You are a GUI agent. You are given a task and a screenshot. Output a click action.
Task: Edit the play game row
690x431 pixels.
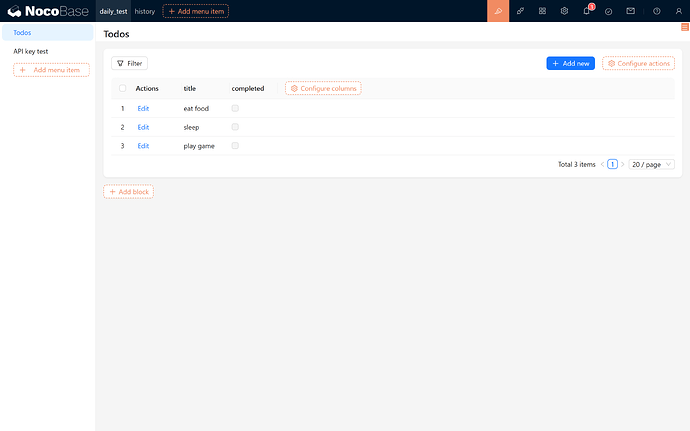pyautogui.click(x=143, y=146)
